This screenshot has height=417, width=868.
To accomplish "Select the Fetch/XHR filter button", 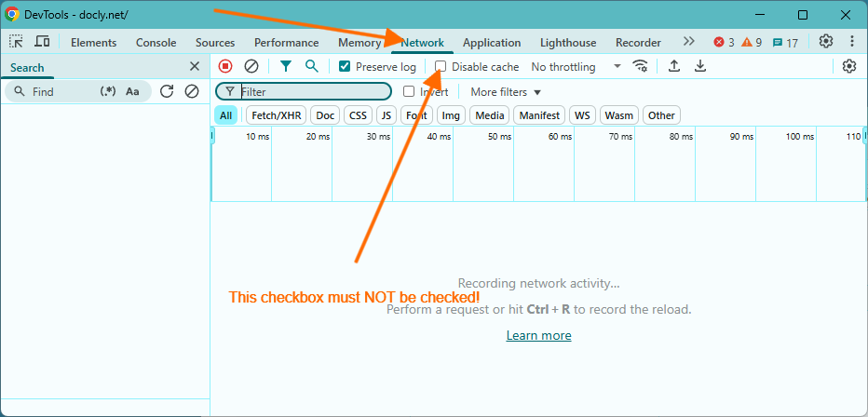I will (x=275, y=115).
